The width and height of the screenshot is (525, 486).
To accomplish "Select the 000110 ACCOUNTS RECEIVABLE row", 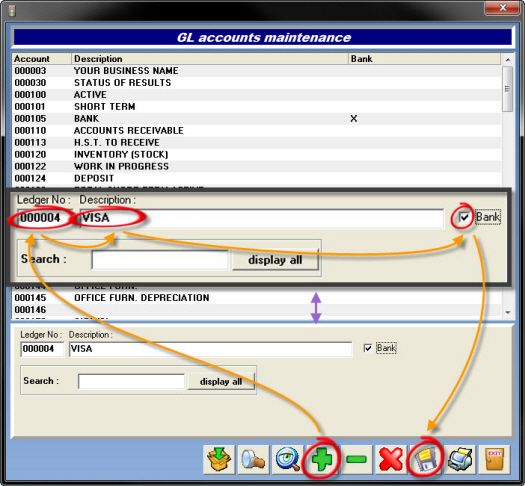I will 256,131.
